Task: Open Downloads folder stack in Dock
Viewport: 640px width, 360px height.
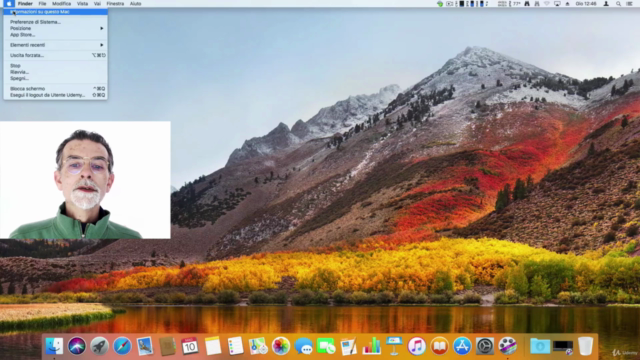Action: point(540,346)
